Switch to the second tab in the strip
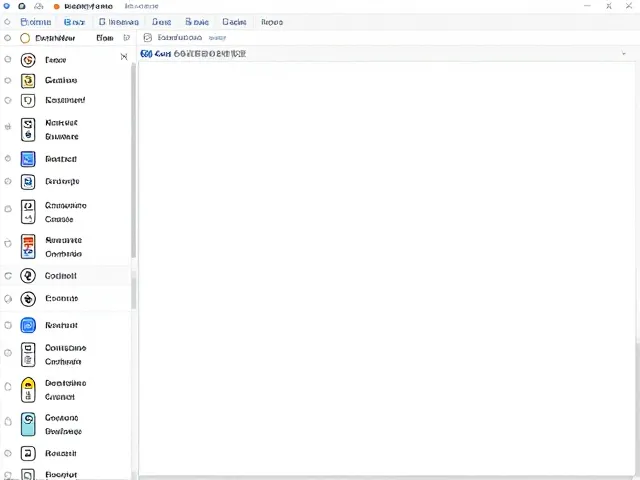 74,22
